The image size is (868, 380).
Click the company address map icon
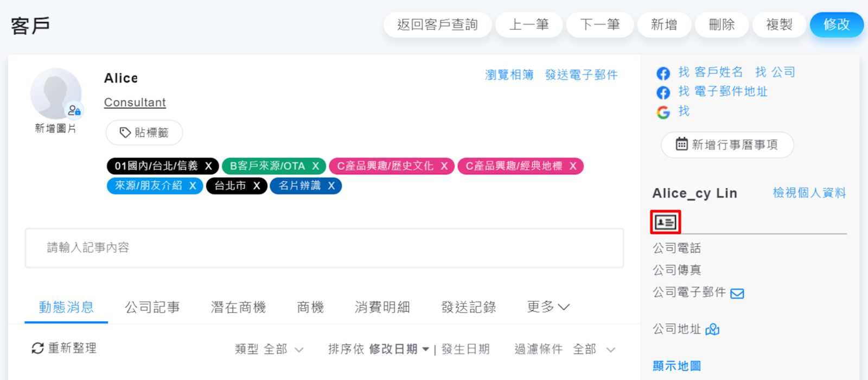pos(712,330)
